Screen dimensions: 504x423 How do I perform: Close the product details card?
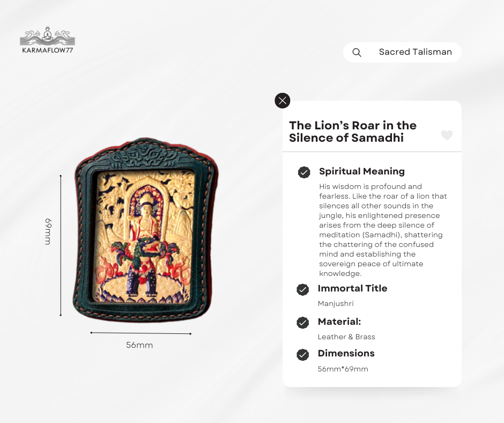[282, 100]
